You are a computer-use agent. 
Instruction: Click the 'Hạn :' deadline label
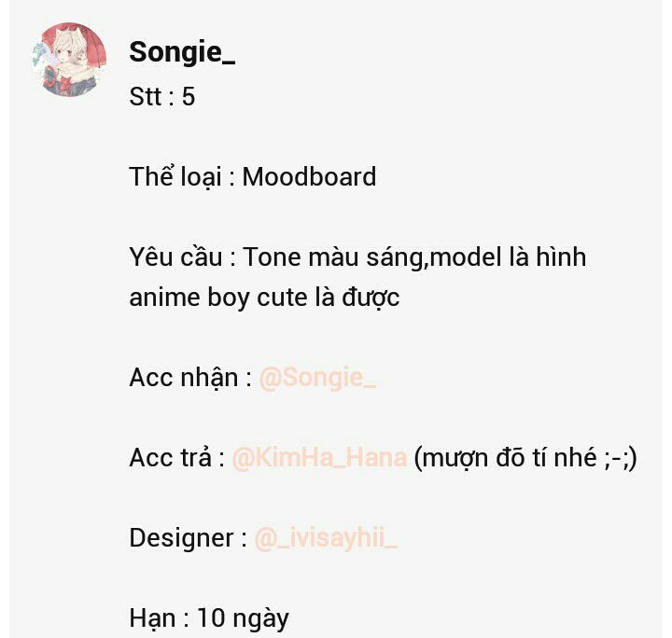[159, 618]
